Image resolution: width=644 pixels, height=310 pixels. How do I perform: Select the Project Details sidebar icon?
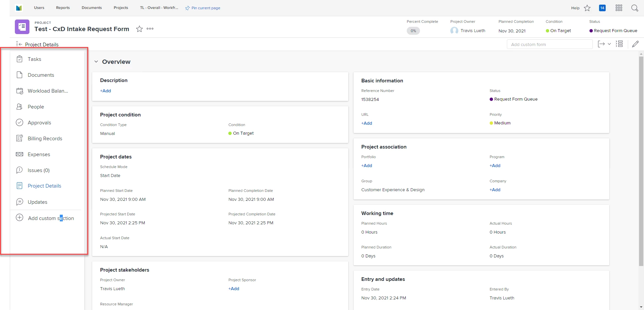[19, 186]
